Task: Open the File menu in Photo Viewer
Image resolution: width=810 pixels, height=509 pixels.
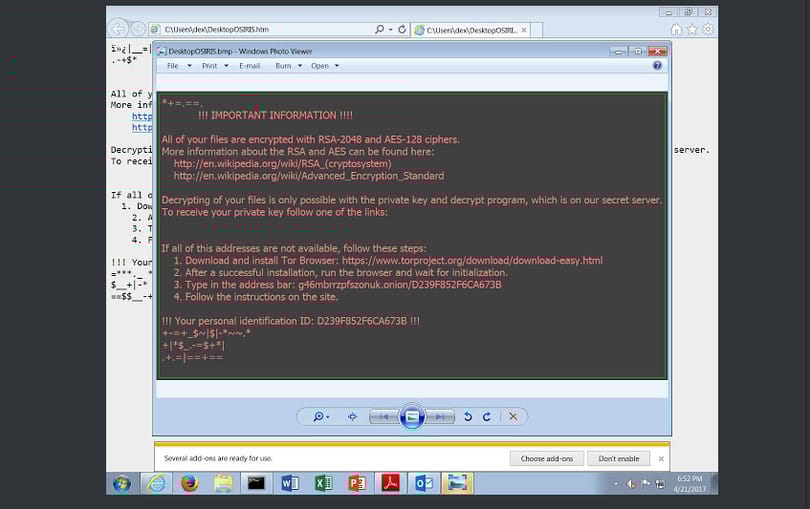Action: (x=173, y=66)
